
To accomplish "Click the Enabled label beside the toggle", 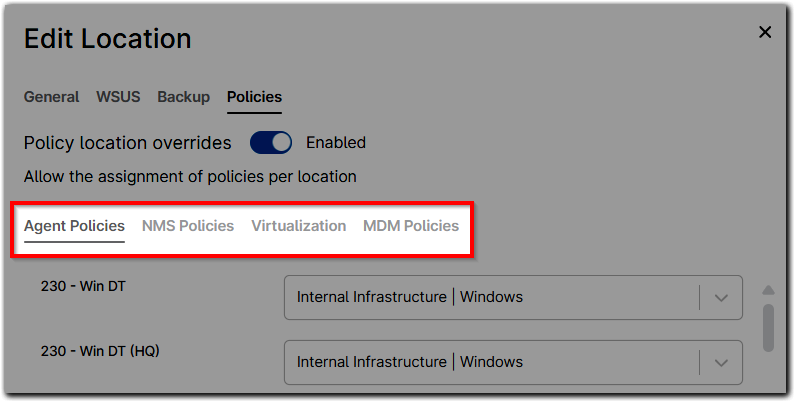I will click(x=336, y=143).
